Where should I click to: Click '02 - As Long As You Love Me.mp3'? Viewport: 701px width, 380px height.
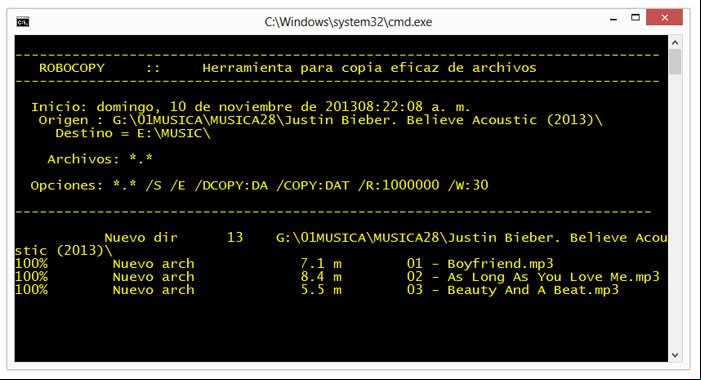tap(533, 277)
